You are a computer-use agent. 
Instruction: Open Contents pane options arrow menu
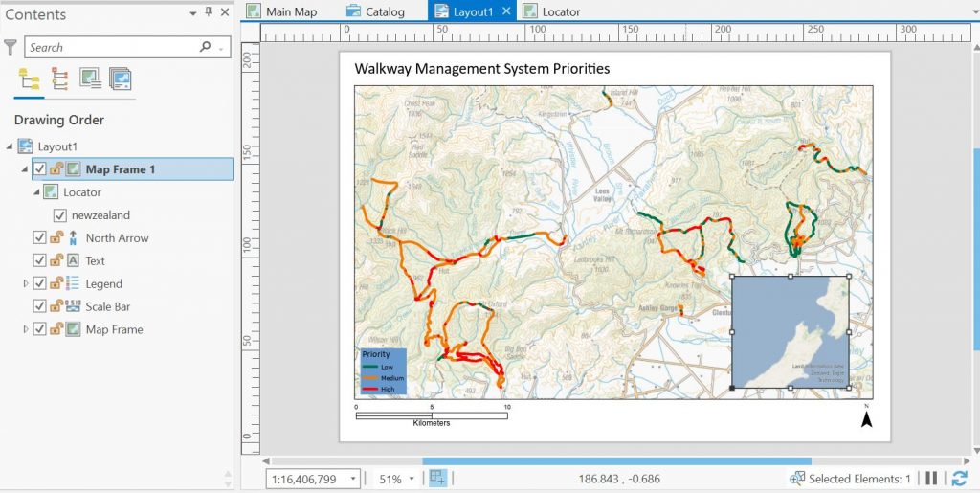coord(193,13)
